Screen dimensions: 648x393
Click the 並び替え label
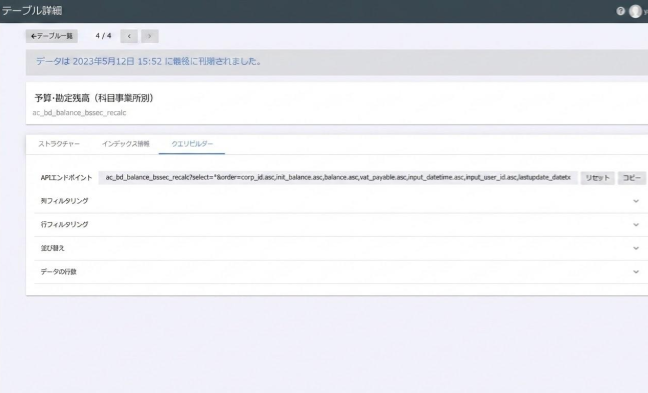(x=52, y=248)
